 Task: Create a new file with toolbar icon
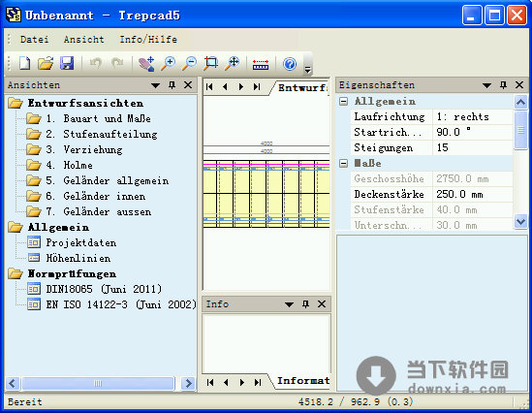pyautogui.click(x=24, y=63)
